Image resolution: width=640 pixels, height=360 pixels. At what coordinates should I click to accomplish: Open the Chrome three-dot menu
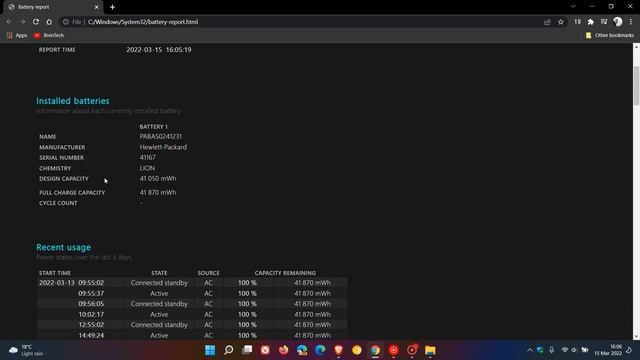click(x=631, y=22)
